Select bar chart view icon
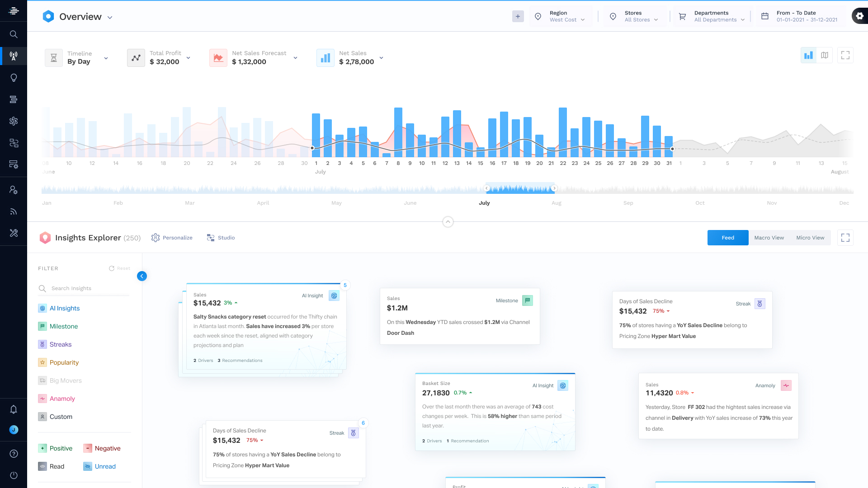Image resolution: width=868 pixels, height=488 pixels. coord(809,55)
